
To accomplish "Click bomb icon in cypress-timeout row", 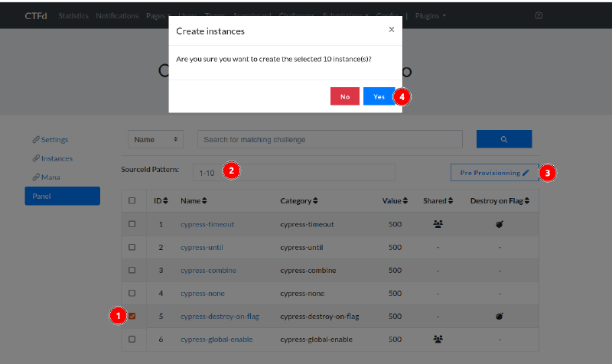I will [x=500, y=224].
